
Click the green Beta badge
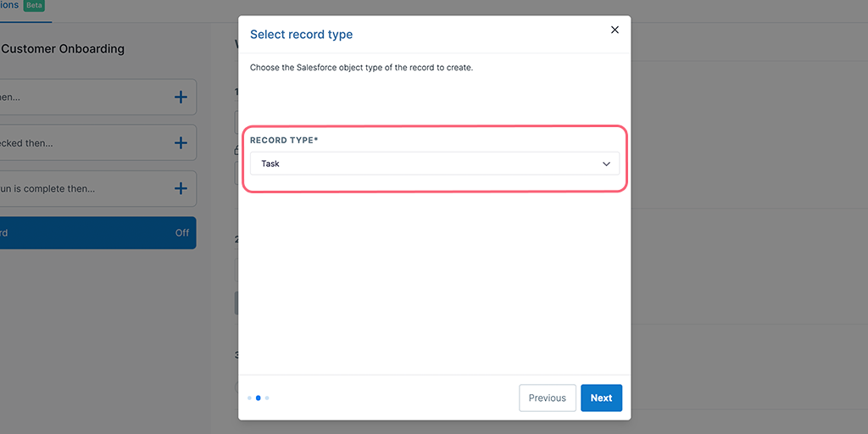34,6
